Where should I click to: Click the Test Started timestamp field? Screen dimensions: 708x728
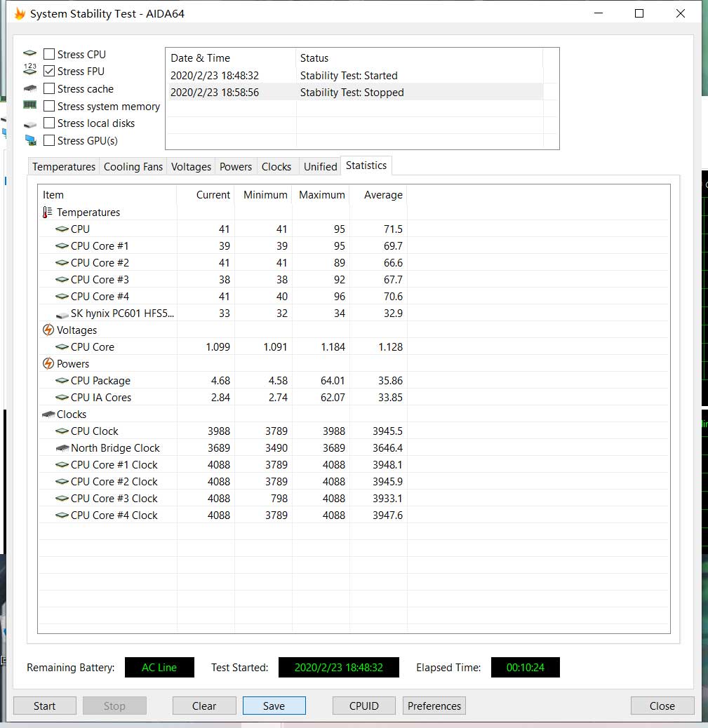tap(339, 667)
